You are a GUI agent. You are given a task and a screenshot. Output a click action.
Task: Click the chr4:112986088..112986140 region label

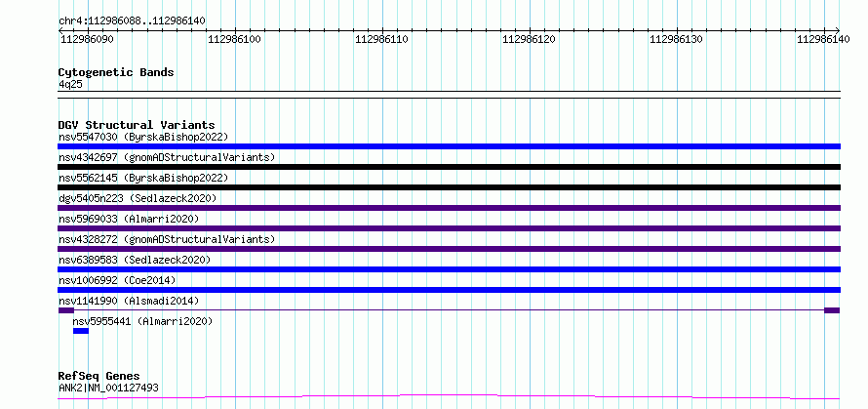coord(133,20)
